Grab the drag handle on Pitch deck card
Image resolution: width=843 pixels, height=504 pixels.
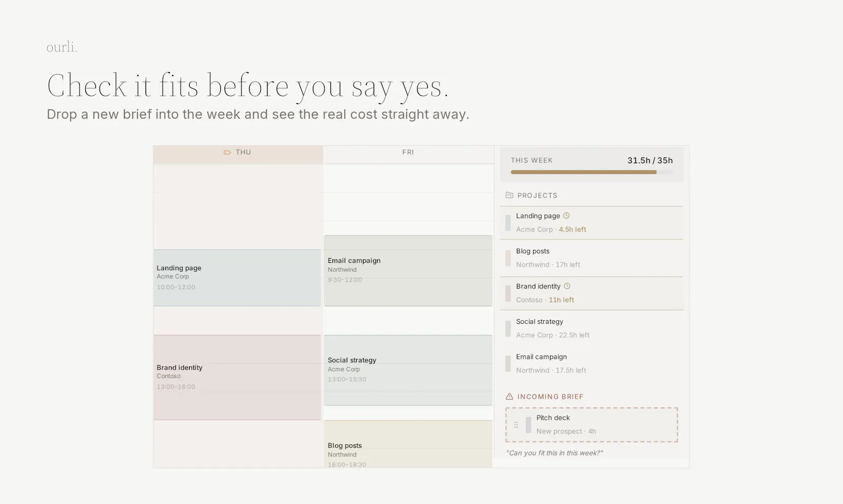point(516,424)
